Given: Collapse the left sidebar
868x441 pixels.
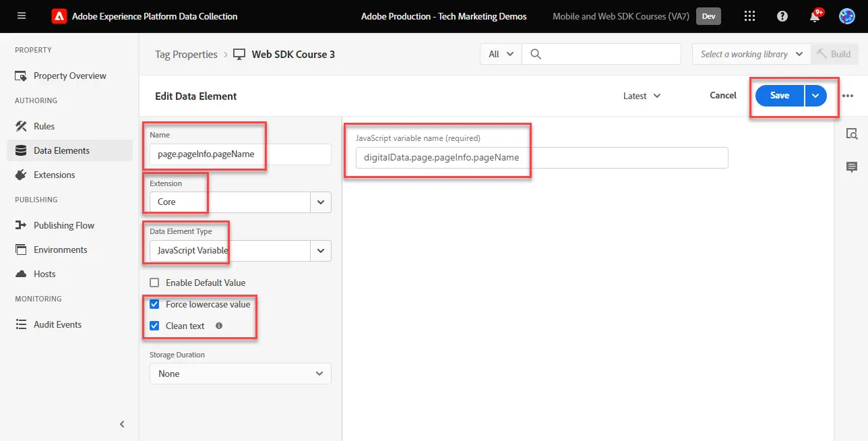Looking at the screenshot, I should click(x=122, y=424).
